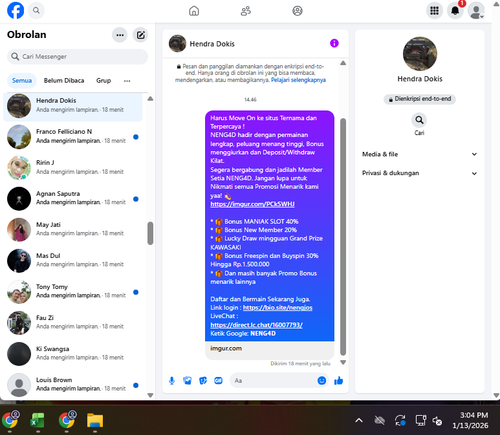The image size is (500, 435).
Task: Open the bio.site login link
Action: pyautogui.click(x=277, y=308)
